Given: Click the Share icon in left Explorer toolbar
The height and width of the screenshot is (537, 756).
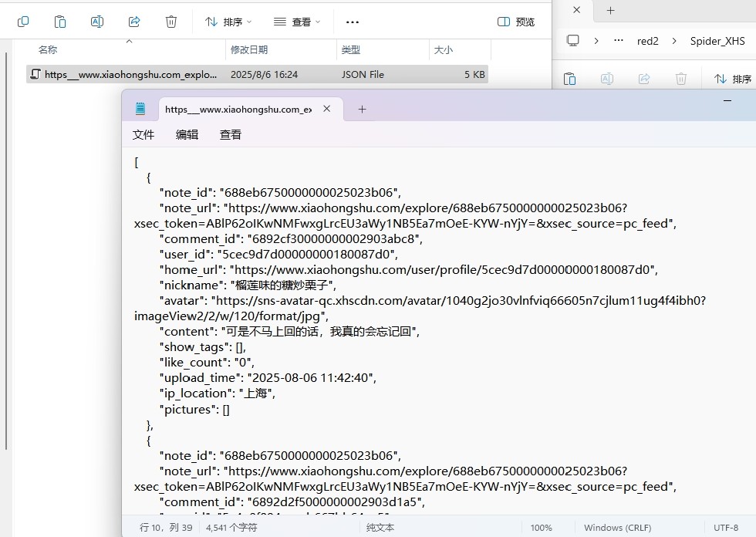Looking at the screenshot, I should [x=134, y=22].
